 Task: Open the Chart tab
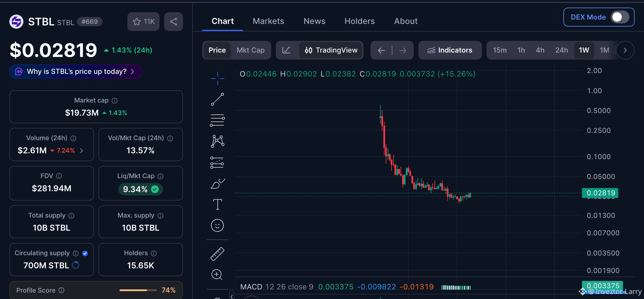point(223,21)
